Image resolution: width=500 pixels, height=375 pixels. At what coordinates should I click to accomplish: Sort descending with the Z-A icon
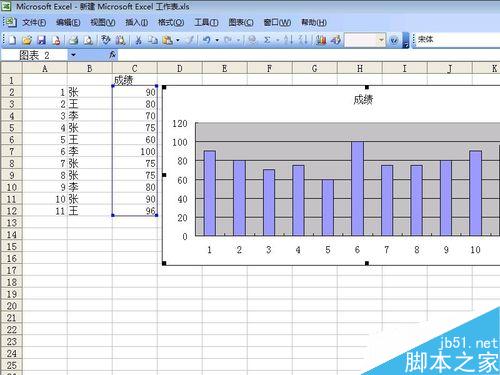pos(303,40)
